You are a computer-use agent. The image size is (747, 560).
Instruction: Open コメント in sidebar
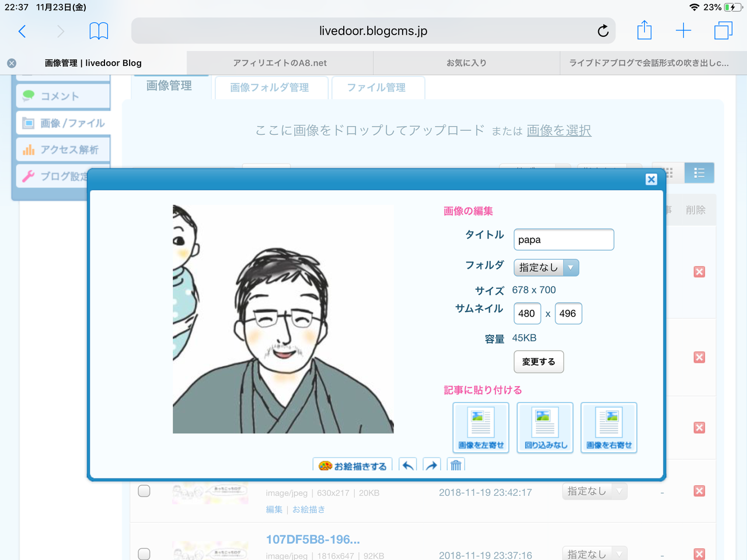[63, 96]
